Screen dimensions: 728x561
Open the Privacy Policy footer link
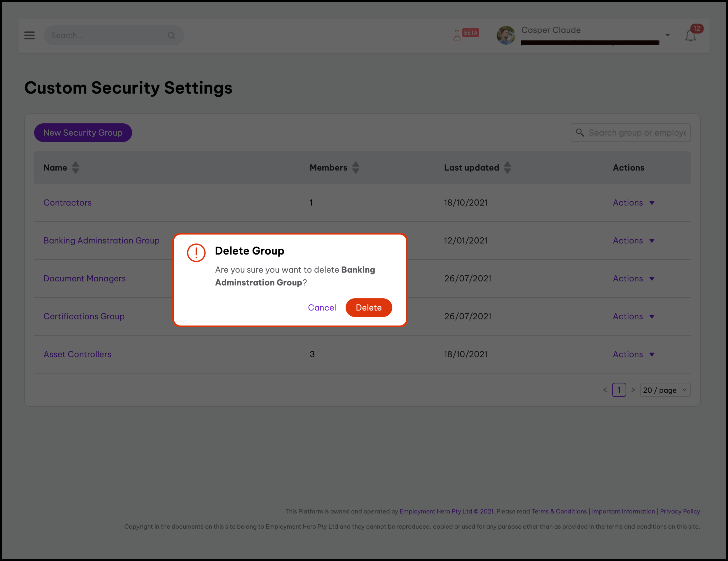pos(680,511)
